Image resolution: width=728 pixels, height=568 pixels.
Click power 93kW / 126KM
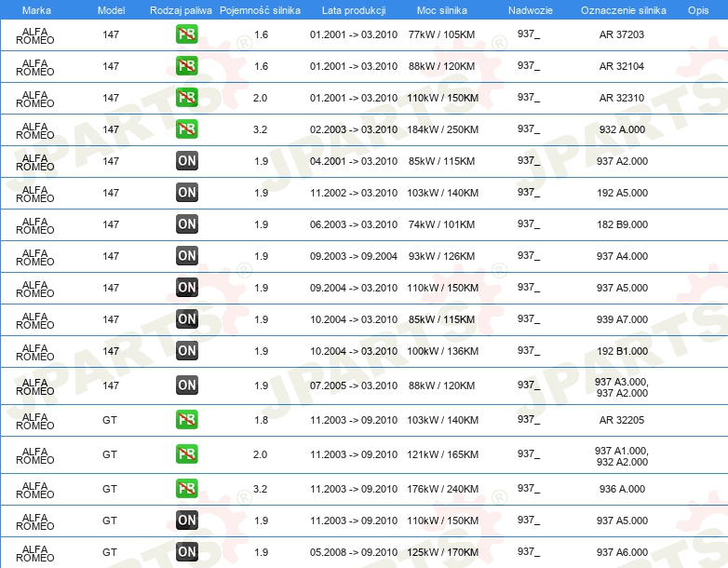[441, 256]
